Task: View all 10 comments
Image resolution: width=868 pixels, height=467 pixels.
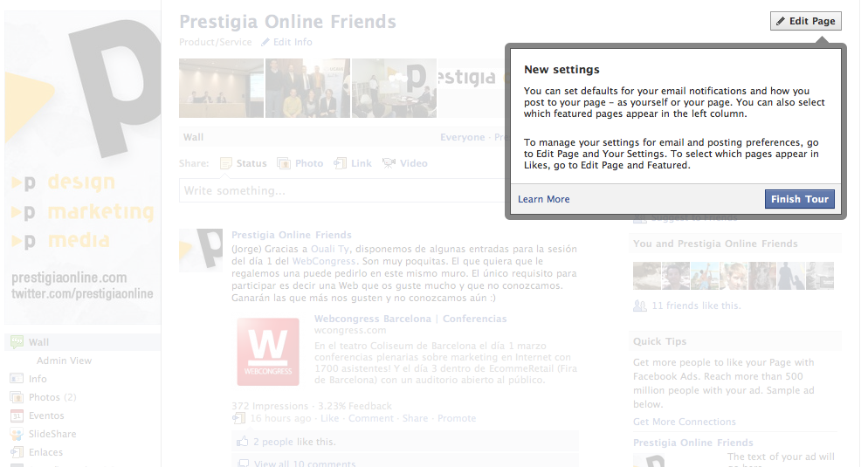Action: click(x=305, y=464)
